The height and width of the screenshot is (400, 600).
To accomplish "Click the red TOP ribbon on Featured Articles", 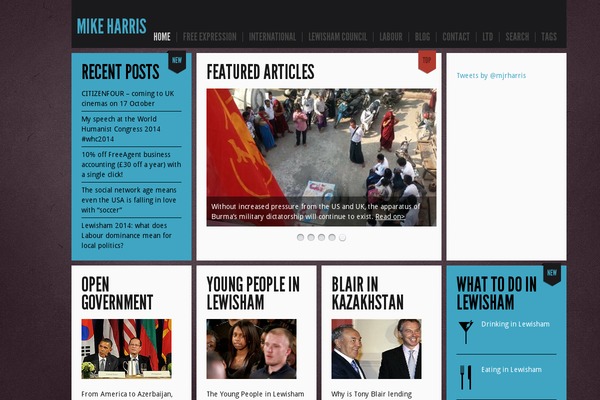I will coord(427,62).
